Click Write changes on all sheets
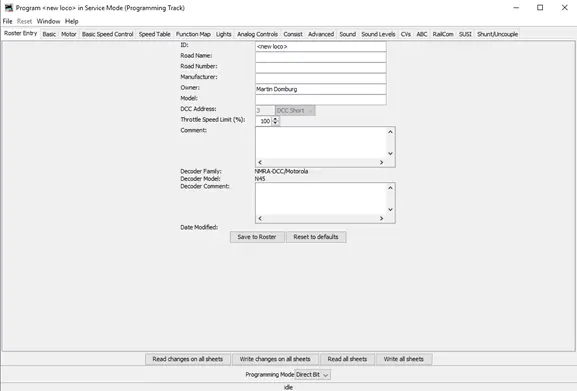The image size is (577, 391). click(275, 359)
